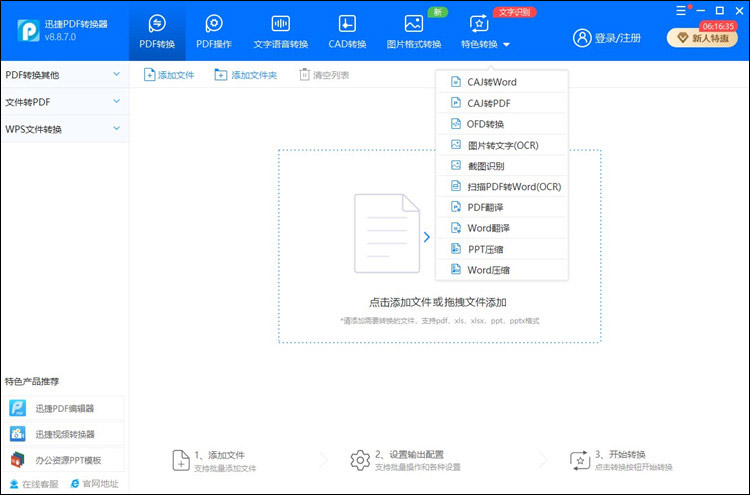The height and width of the screenshot is (495, 750).
Task: Click the document placeholder icon
Action: click(x=387, y=233)
